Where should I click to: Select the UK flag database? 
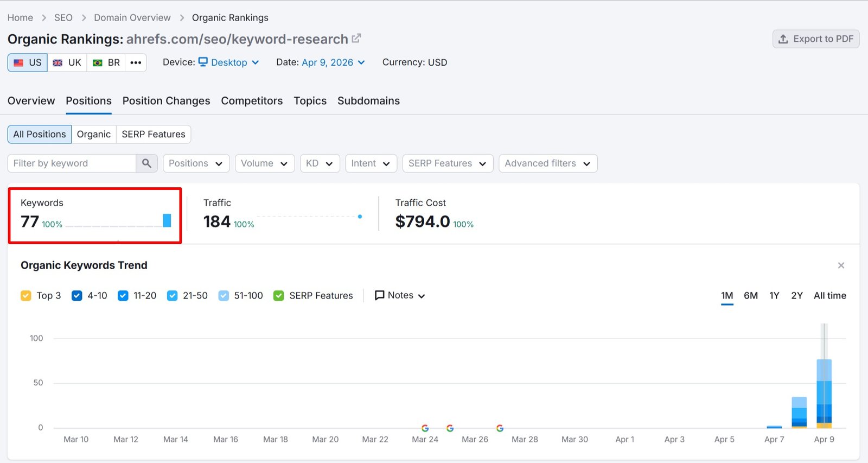tap(67, 62)
